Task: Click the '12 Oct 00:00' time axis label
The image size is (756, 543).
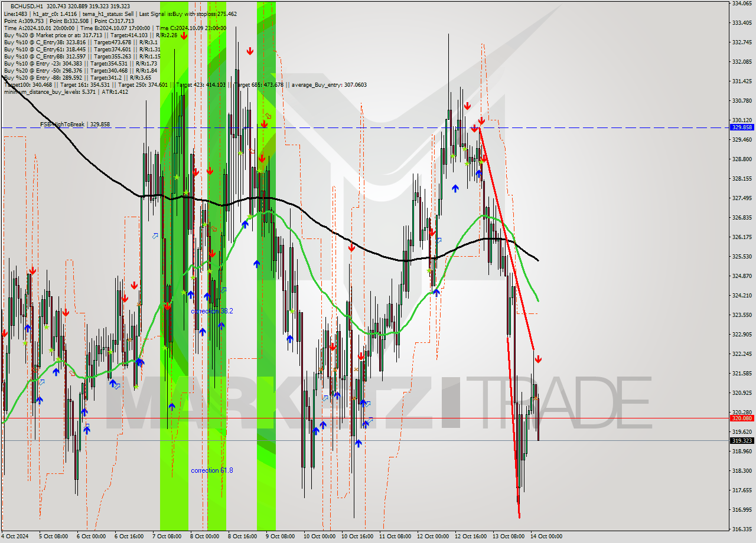Action: point(432,537)
